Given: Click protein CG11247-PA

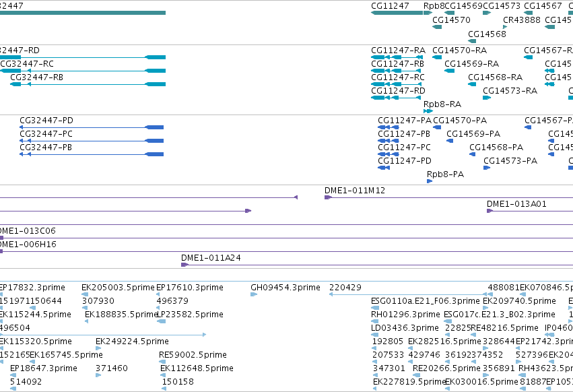Looking at the screenshot, I should tap(405, 121).
